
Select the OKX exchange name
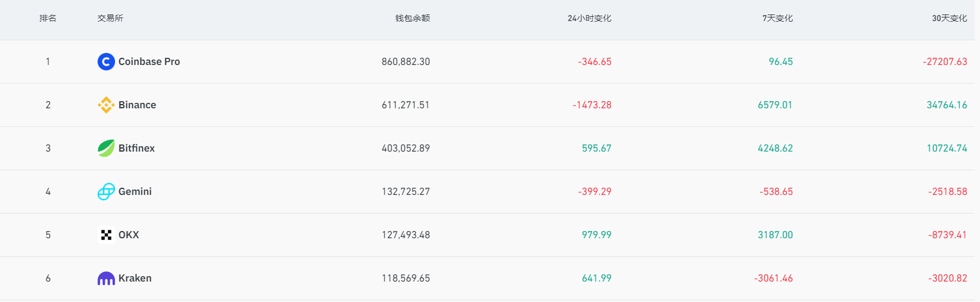click(x=129, y=235)
